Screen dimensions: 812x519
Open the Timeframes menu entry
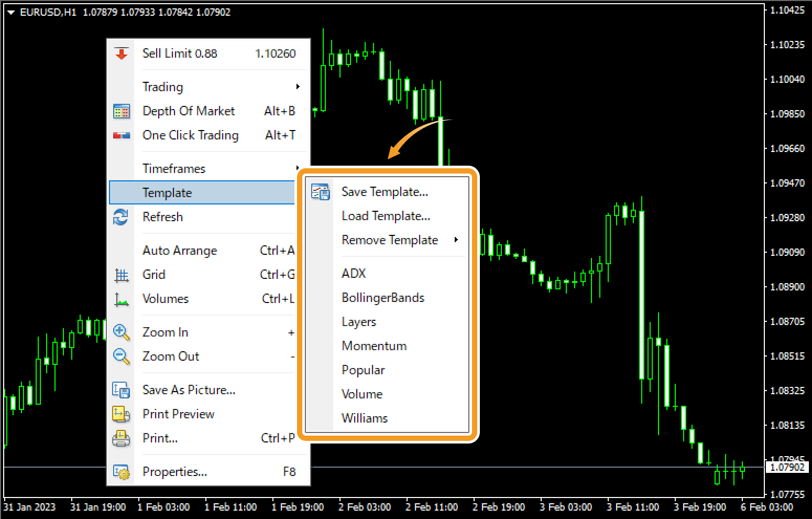point(204,169)
